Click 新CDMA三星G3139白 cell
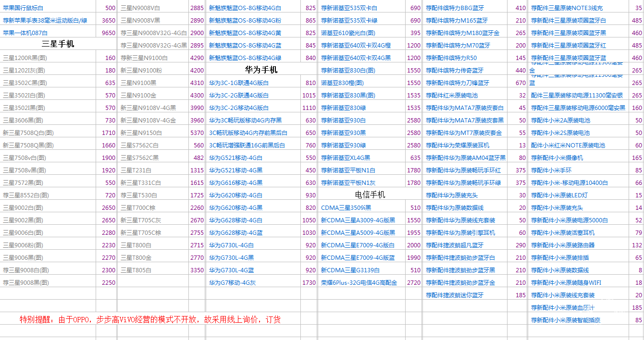Screen dimensions: 644x340 point(350,270)
